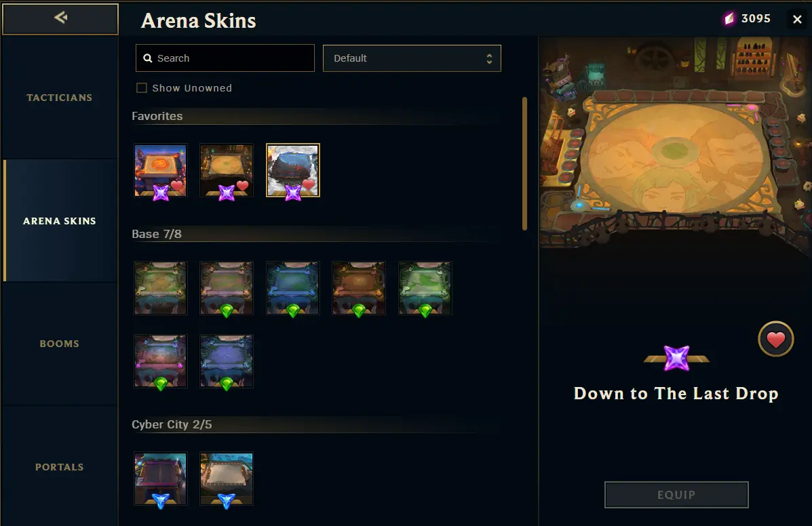
Task: Select the purple Base arena skin
Action: [227, 361]
